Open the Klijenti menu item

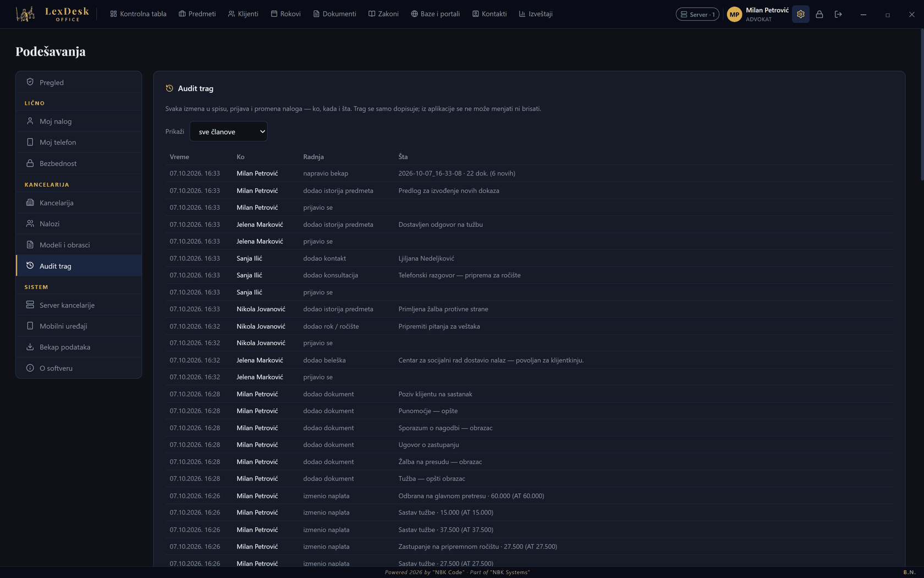tap(243, 14)
